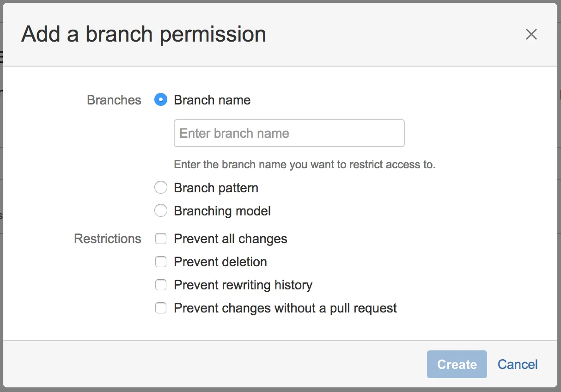
Task: Check the Prevent rewriting history box
Action: [x=161, y=285]
